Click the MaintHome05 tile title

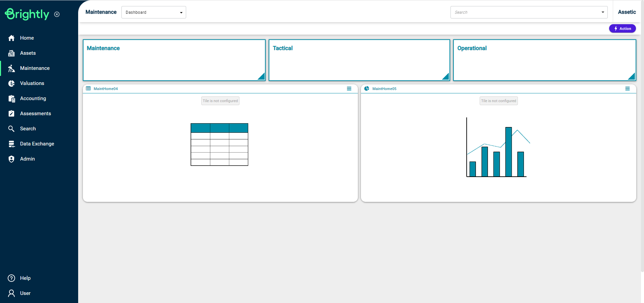pyautogui.click(x=384, y=89)
